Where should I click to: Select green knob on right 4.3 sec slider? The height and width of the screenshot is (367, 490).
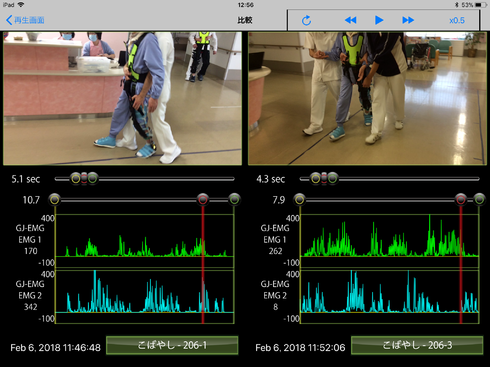pyautogui.click(x=332, y=179)
